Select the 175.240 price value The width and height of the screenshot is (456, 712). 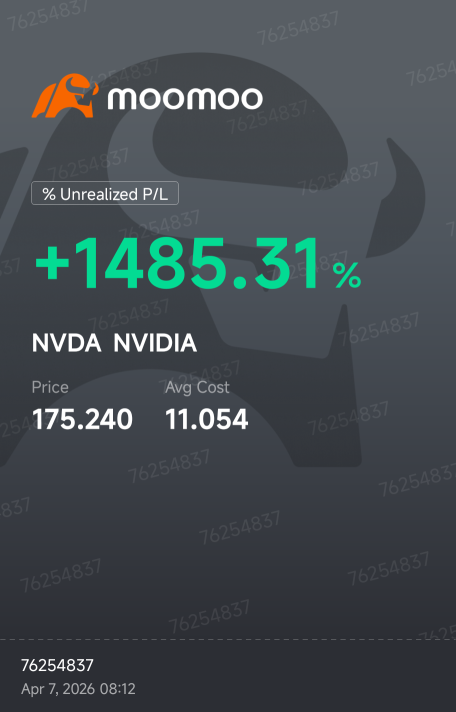coord(82,419)
